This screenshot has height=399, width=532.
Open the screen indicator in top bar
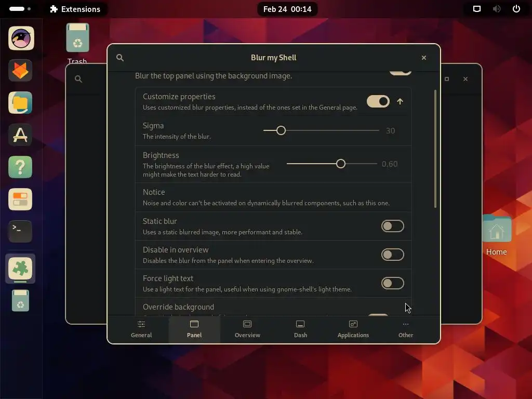[x=477, y=9]
